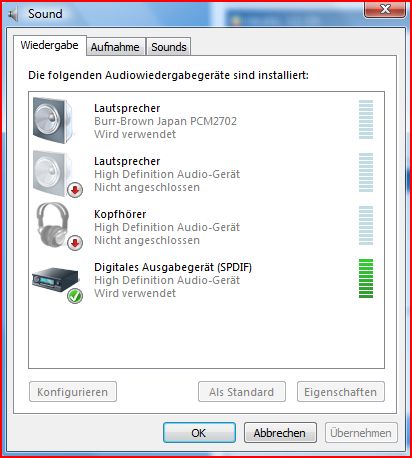Confirm the dialog with OK
This screenshot has width=412, height=458.
pyautogui.click(x=199, y=433)
